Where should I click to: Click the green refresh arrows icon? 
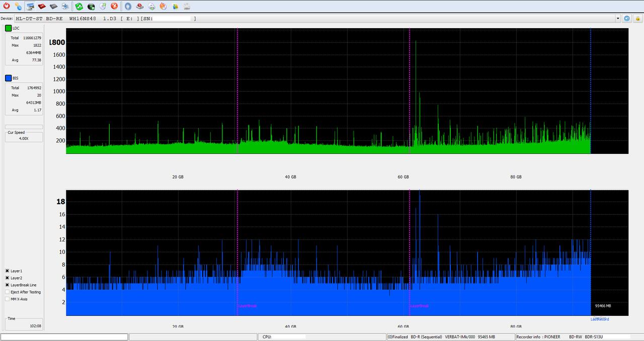click(x=79, y=6)
